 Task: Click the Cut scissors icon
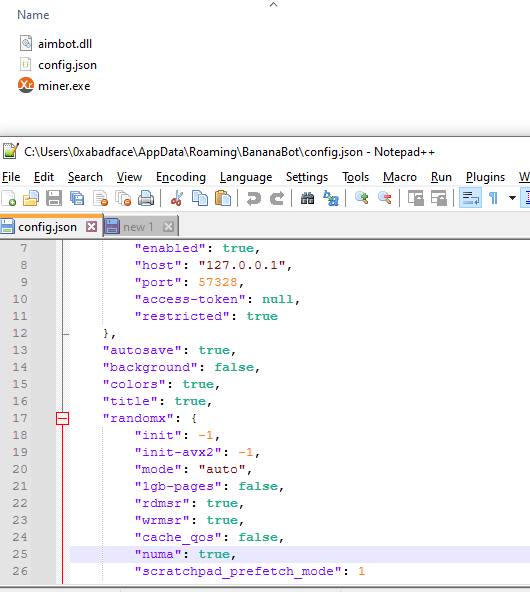(x=177, y=198)
